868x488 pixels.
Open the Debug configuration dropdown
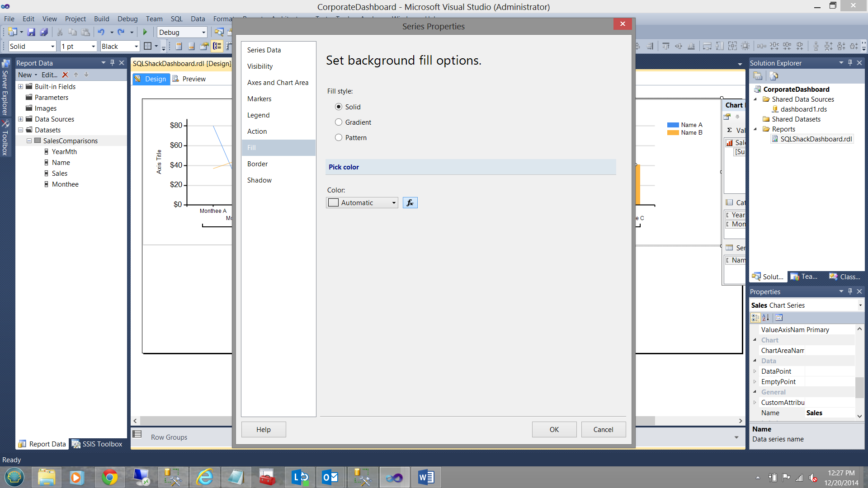pyautogui.click(x=203, y=33)
